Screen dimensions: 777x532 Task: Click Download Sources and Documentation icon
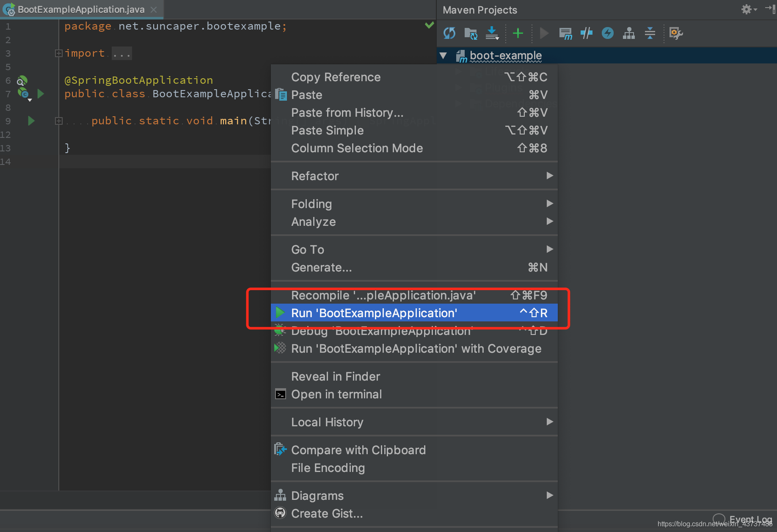click(x=492, y=33)
